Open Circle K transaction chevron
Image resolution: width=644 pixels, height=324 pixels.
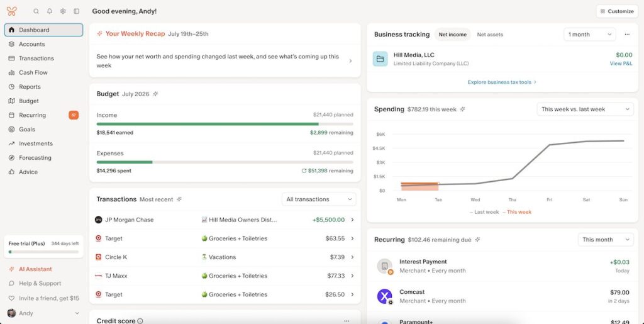[352, 257]
